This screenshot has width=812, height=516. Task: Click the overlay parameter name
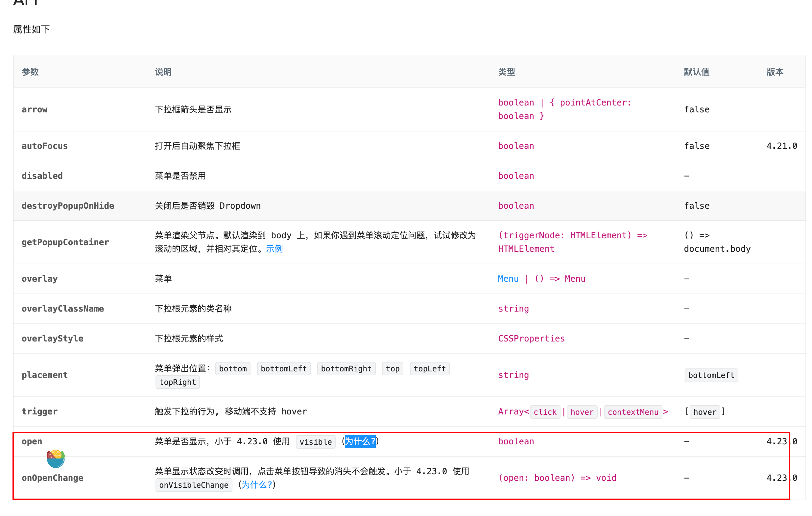(x=39, y=279)
